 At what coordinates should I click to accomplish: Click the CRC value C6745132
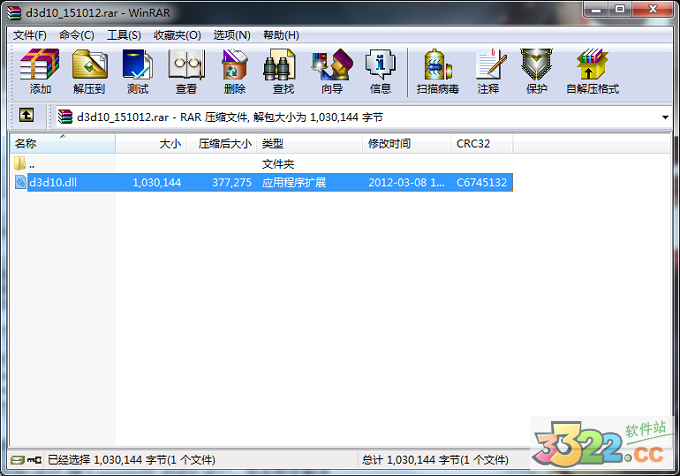(x=481, y=183)
